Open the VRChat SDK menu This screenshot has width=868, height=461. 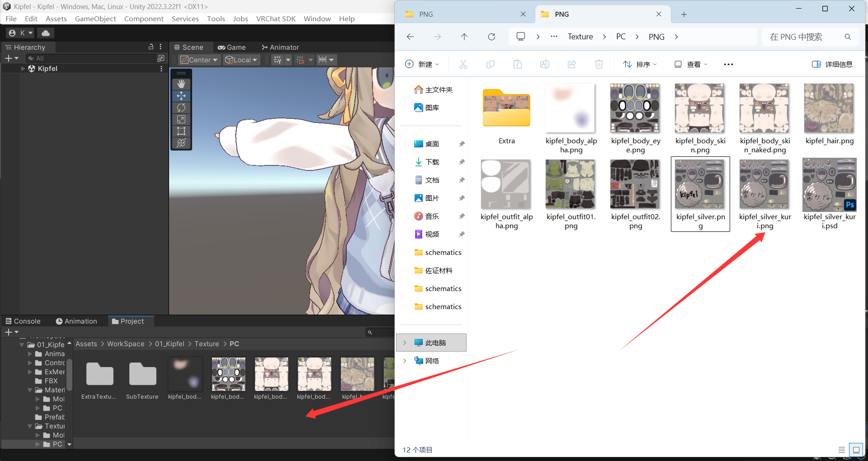click(x=276, y=19)
